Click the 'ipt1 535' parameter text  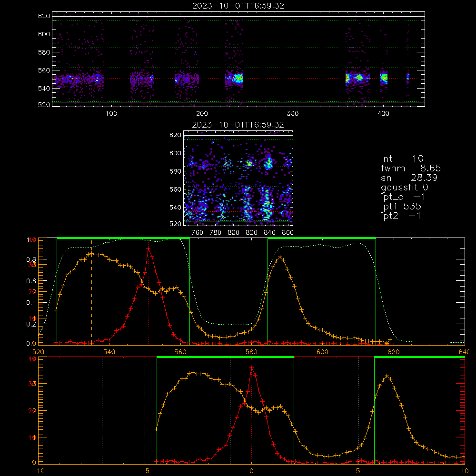[x=401, y=207]
